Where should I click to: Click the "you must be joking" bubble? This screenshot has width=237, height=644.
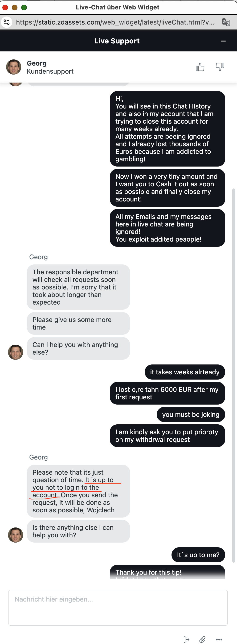pos(191,414)
